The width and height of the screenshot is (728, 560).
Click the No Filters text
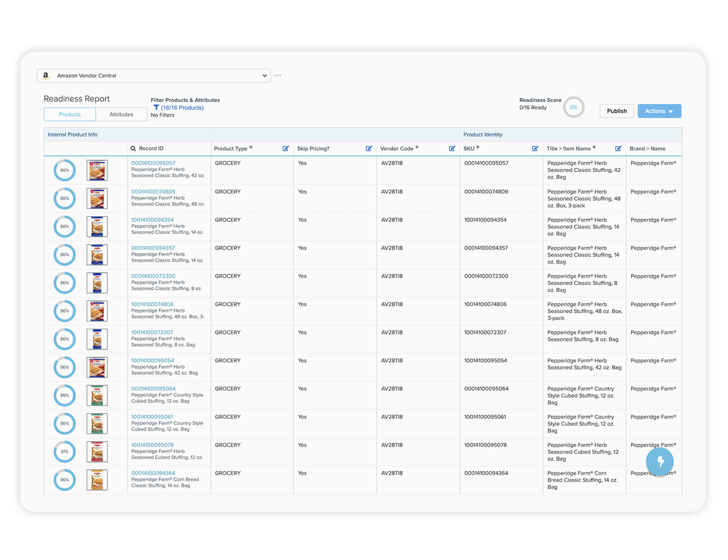(x=162, y=115)
